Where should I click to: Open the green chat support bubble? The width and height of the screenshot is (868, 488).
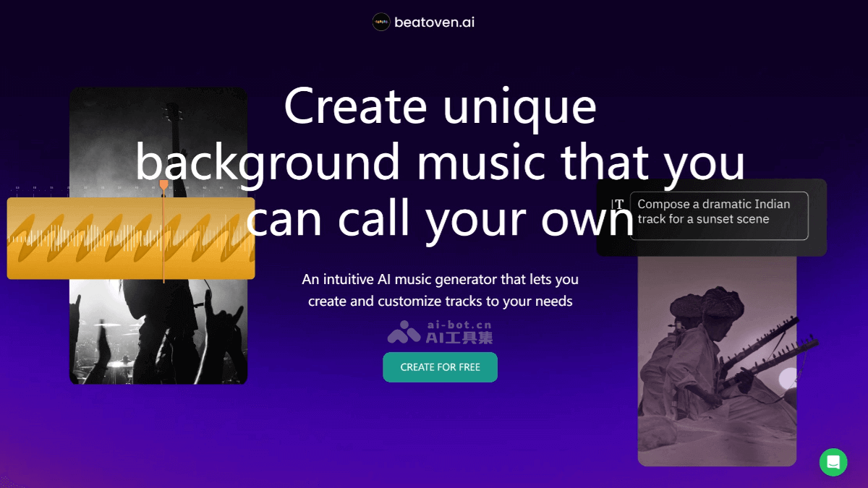[x=833, y=462]
